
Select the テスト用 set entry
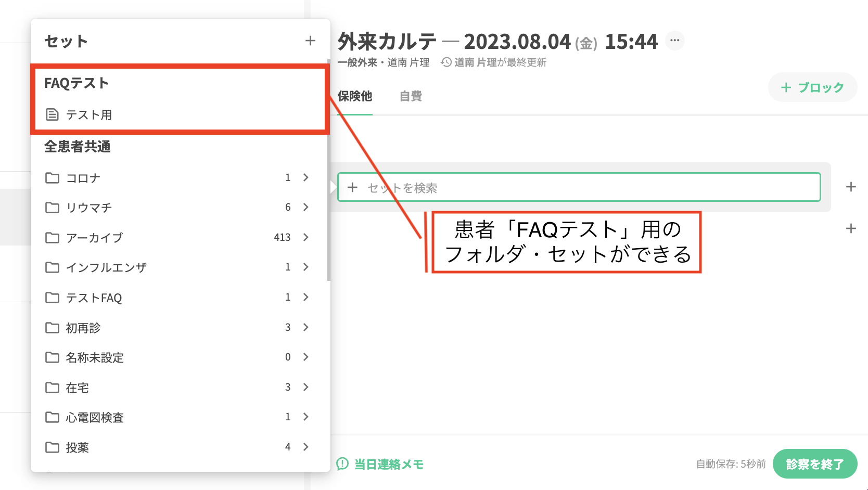click(180, 114)
